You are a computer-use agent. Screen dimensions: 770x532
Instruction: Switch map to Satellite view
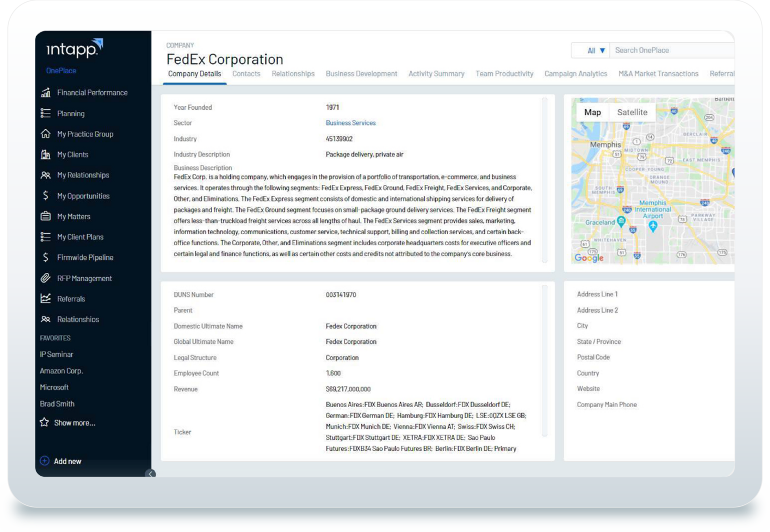pos(632,112)
